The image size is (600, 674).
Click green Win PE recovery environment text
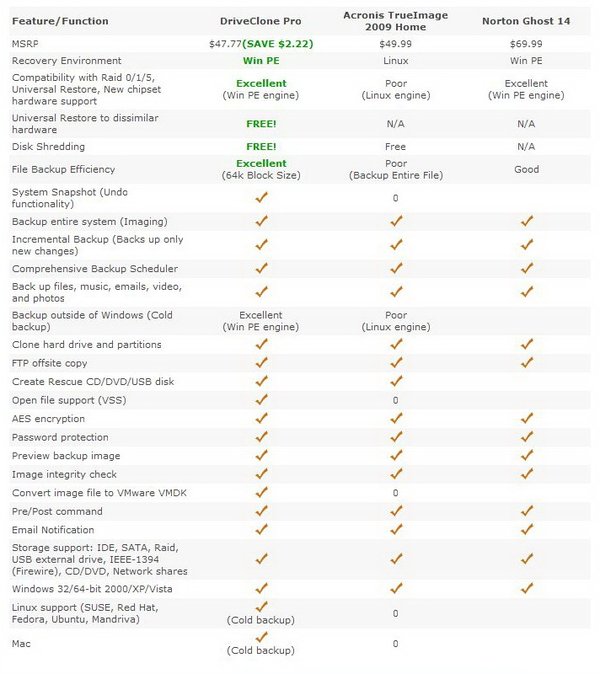(261, 61)
